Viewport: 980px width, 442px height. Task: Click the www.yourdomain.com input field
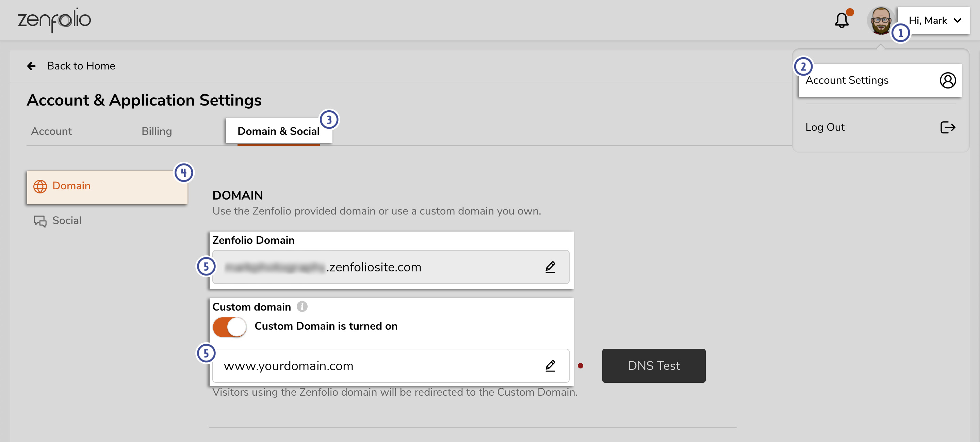pyautogui.click(x=391, y=365)
